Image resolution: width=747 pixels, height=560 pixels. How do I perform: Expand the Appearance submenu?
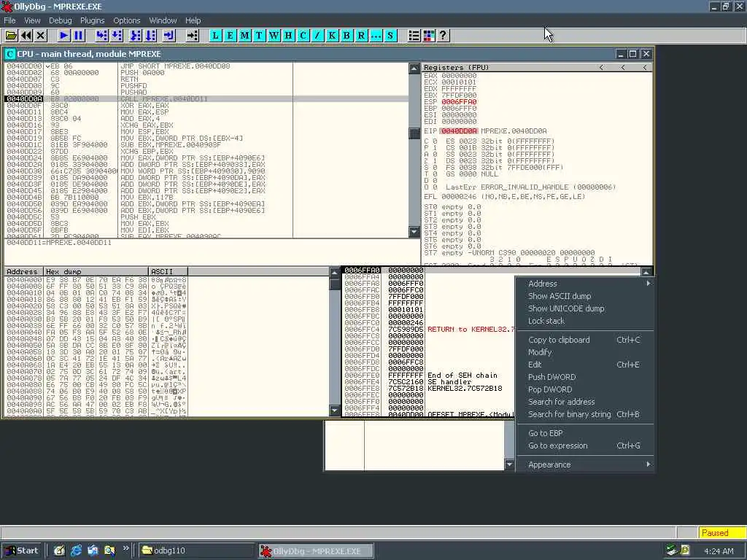586,464
